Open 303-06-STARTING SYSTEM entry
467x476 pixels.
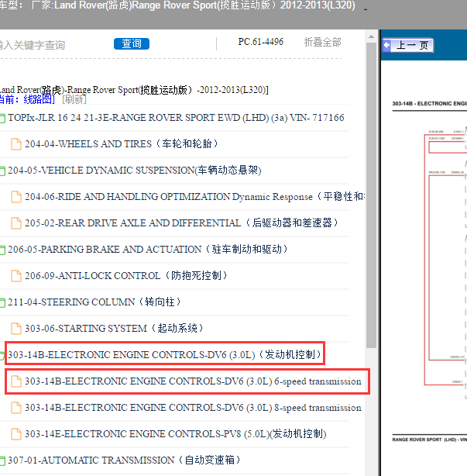114,328
